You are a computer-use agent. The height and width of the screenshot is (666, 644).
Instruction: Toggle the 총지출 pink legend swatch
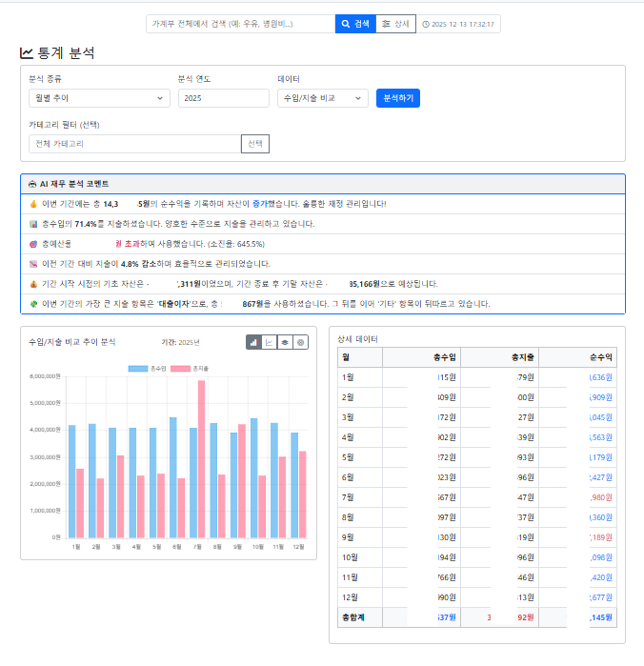(180, 369)
